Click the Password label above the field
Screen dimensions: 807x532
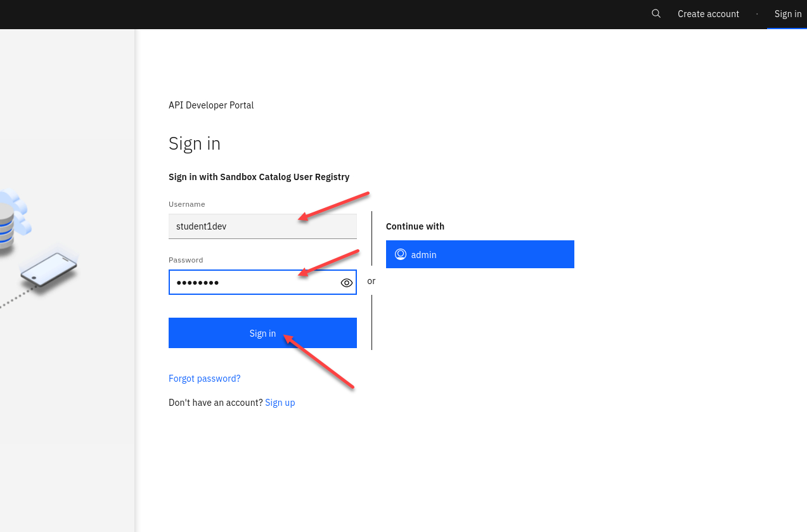[x=185, y=260]
